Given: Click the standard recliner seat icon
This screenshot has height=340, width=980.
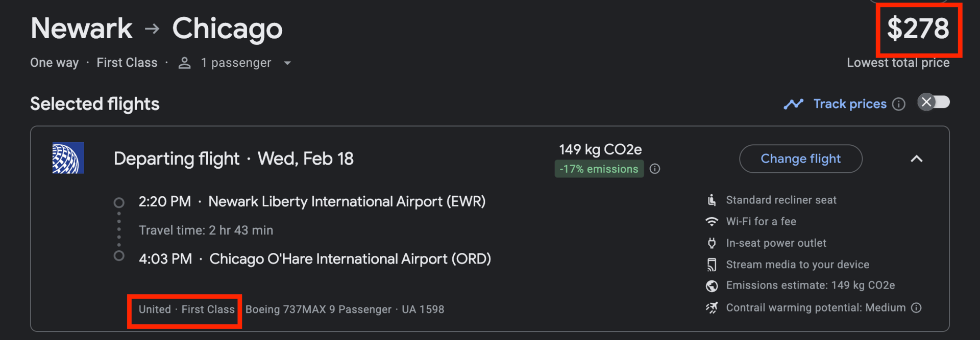Looking at the screenshot, I should tap(712, 200).
